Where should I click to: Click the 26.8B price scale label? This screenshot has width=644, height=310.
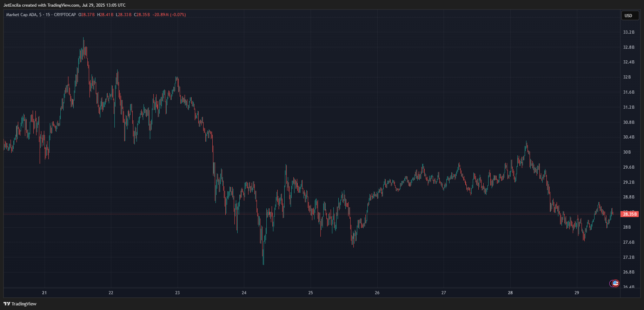[x=629, y=272]
